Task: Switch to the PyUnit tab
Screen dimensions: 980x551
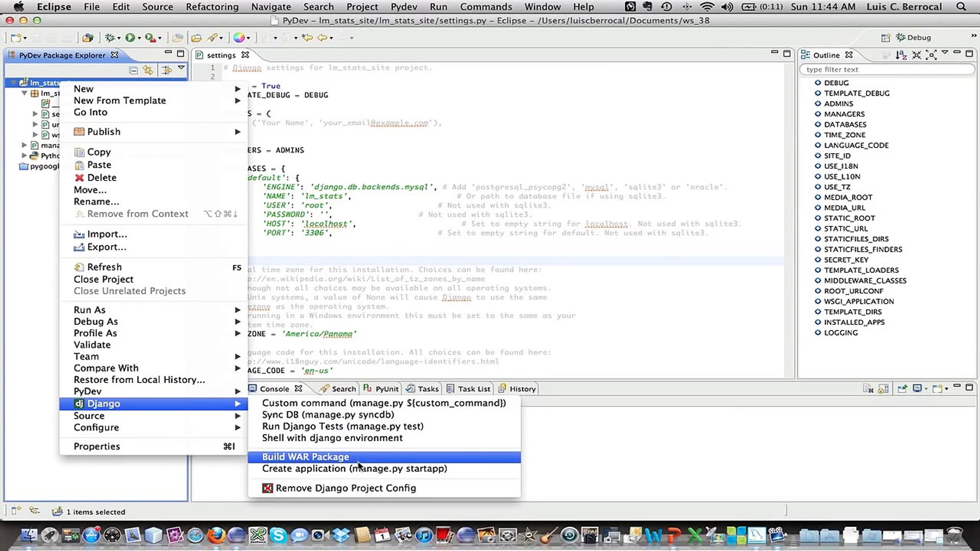Action: (x=381, y=389)
